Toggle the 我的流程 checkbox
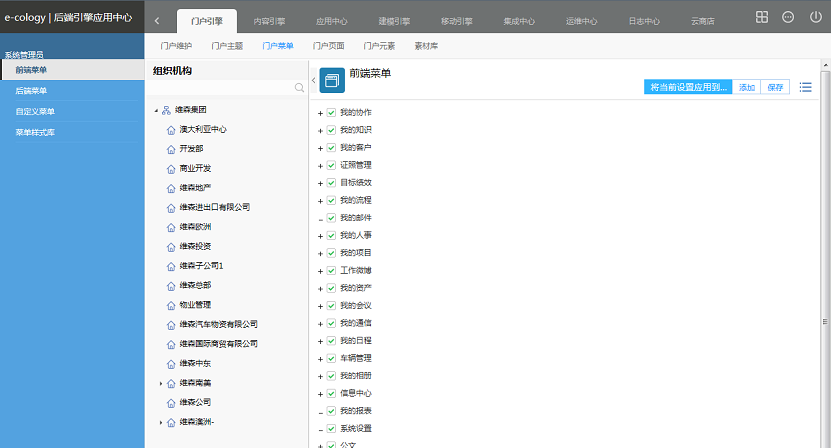Screen dimensions: 831x448 coord(331,200)
